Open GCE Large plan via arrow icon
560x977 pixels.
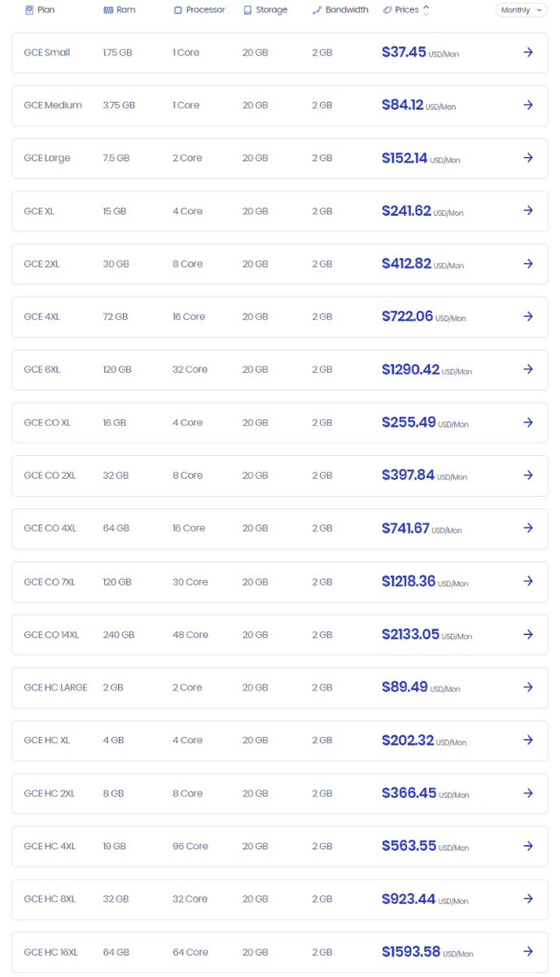point(528,158)
